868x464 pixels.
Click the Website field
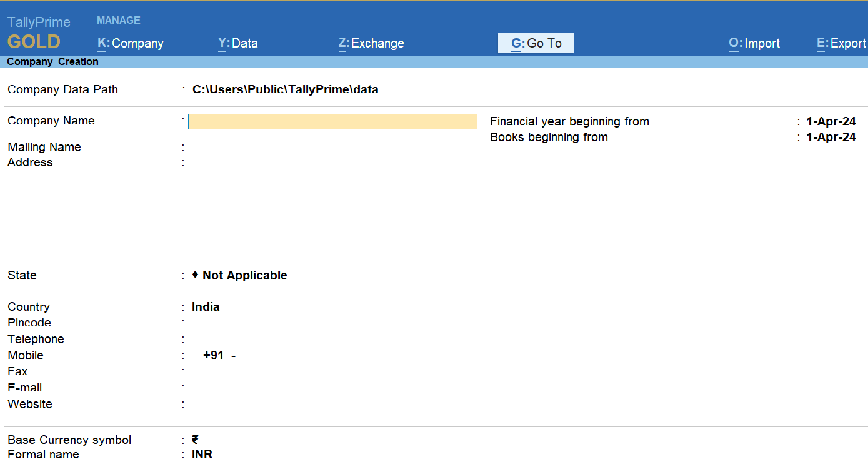pyautogui.click(x=250, y=405)
